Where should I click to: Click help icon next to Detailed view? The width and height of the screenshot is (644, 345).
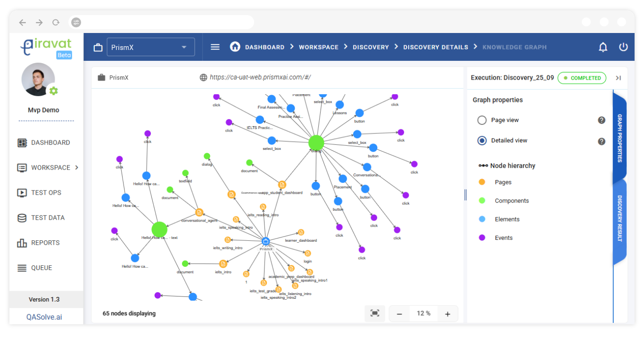tap(602, 141)
